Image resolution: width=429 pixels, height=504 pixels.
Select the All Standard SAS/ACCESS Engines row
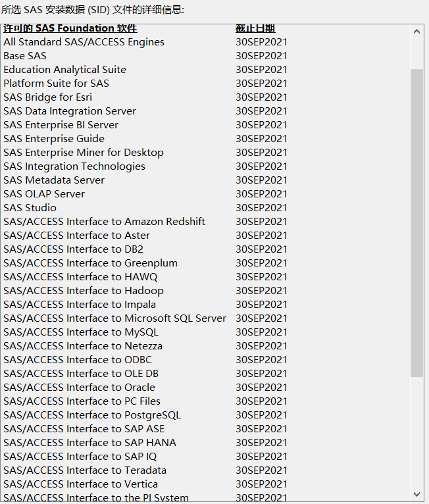(x=84, y=42)
